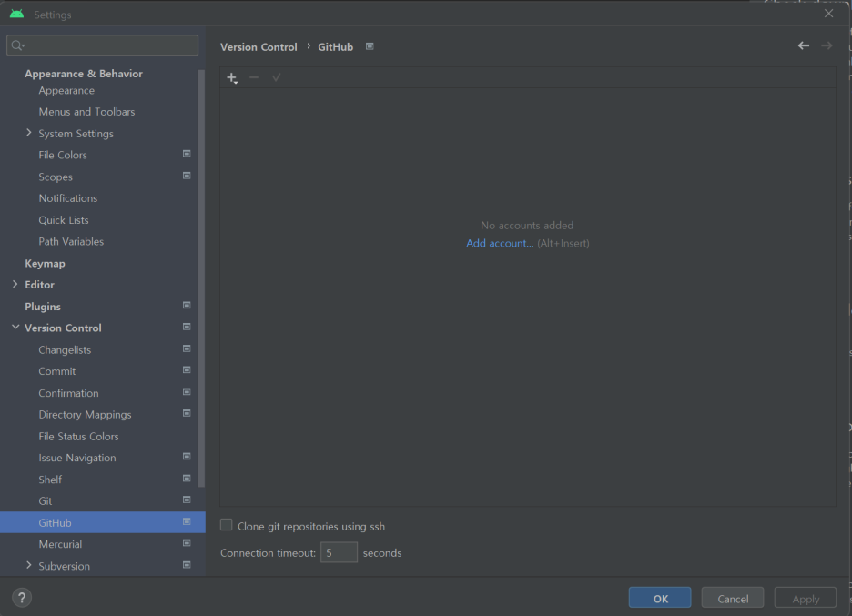The width and height of the screenshot is (852, 616).
Task: Go back with the left arrow icon
Action: [804, 46]
